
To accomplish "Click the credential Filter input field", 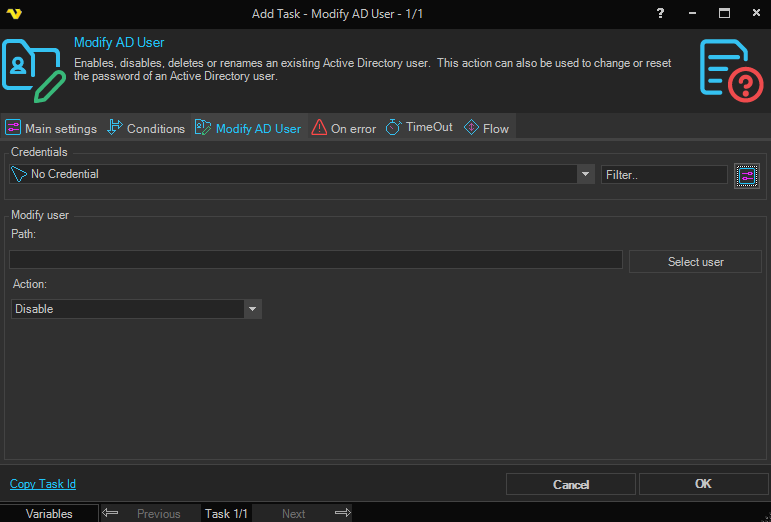I will (664, 174).
